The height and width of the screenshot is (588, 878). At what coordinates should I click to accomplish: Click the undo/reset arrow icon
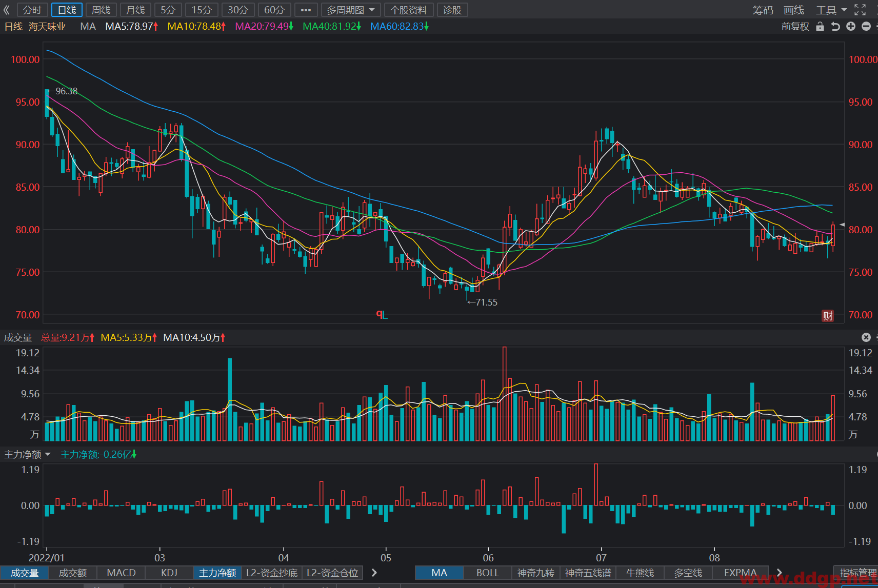click(x=835, y=26)
